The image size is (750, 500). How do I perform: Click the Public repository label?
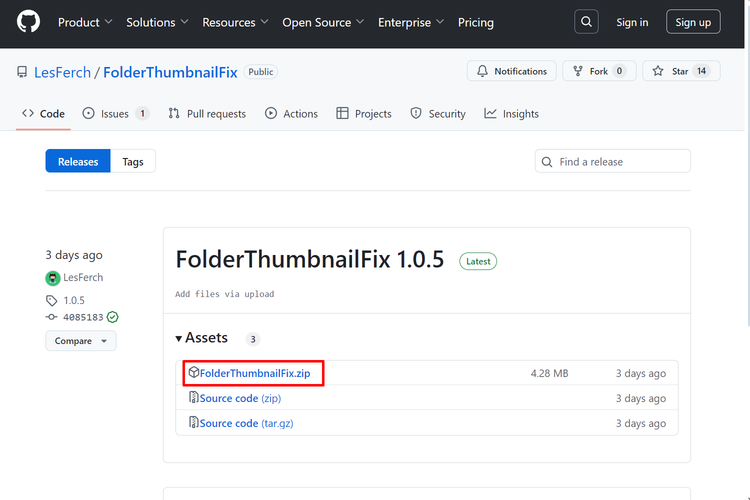261,72
